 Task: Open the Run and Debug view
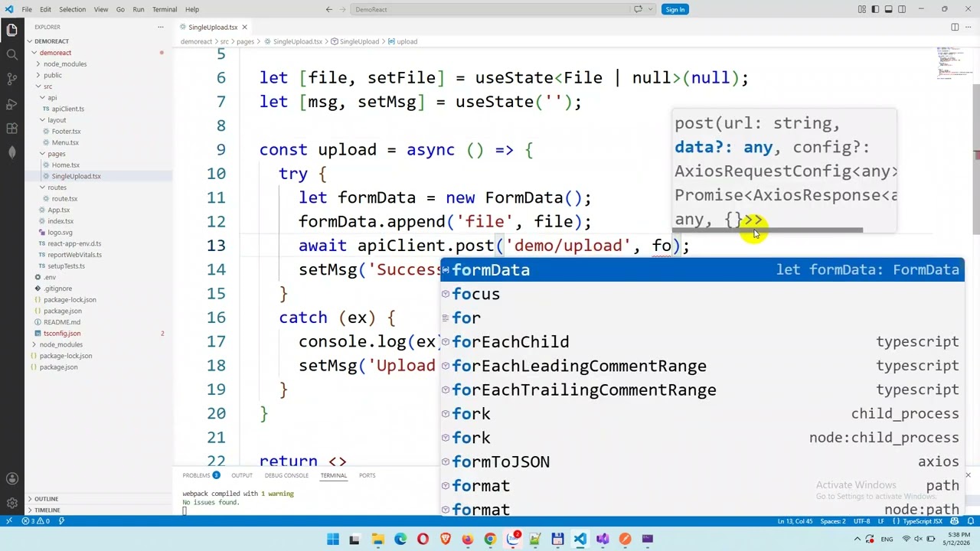(x=11, y=103)
